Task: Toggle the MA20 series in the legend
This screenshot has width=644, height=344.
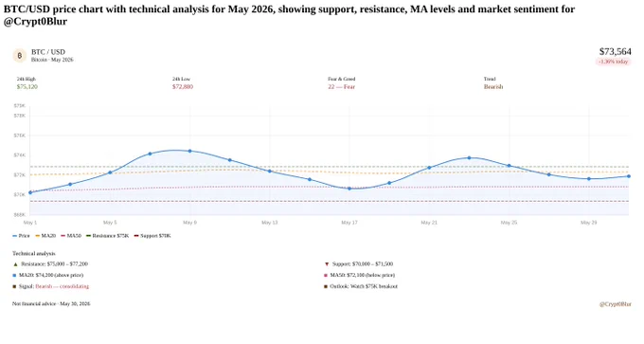Action: [x=45, y=236]
